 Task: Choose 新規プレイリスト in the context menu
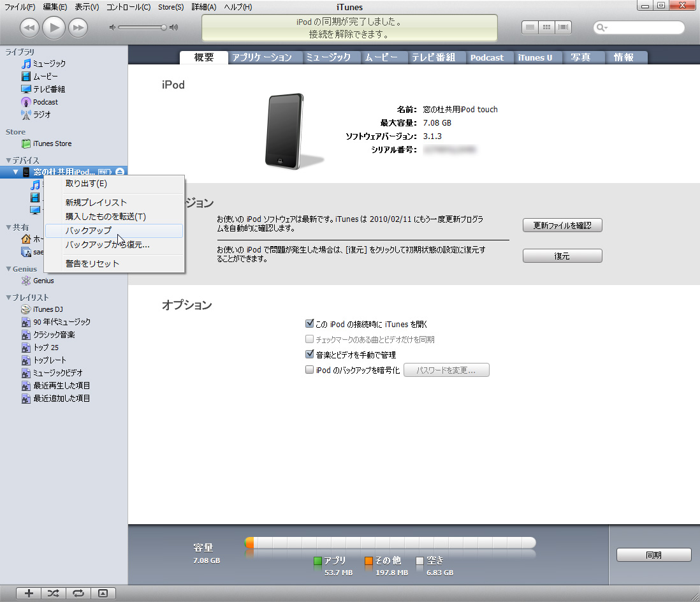point(114,202)
